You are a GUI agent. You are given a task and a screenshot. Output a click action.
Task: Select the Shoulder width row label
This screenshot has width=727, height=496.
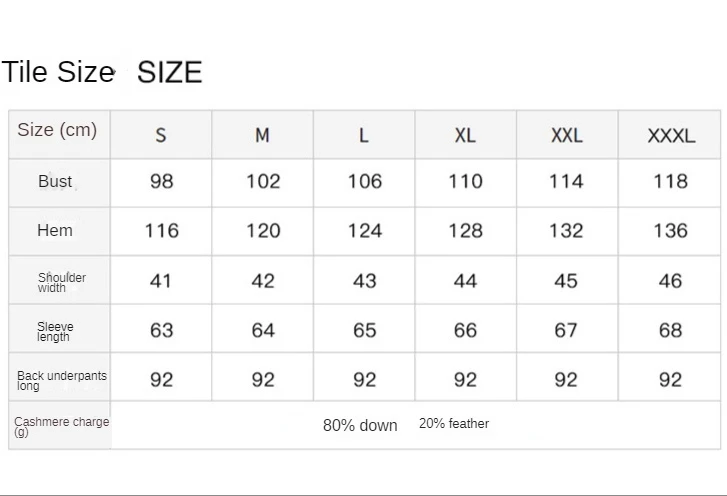(62, 282)
